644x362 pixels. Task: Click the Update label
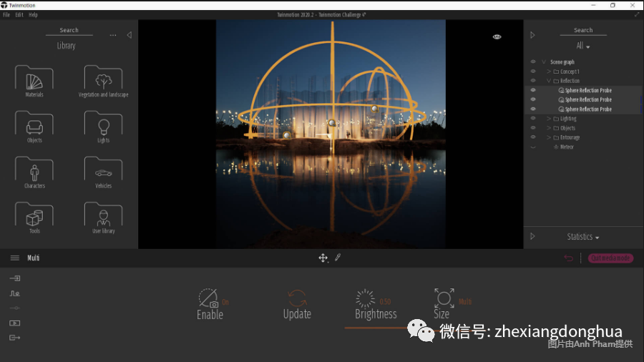pyautogui.click(x=297, y=314)
